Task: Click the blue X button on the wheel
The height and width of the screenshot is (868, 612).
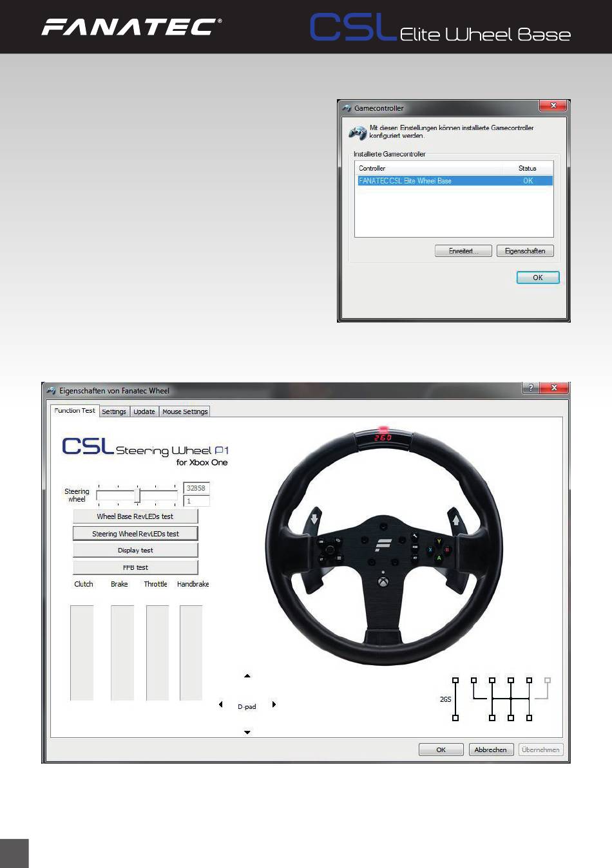Action: 431,550
